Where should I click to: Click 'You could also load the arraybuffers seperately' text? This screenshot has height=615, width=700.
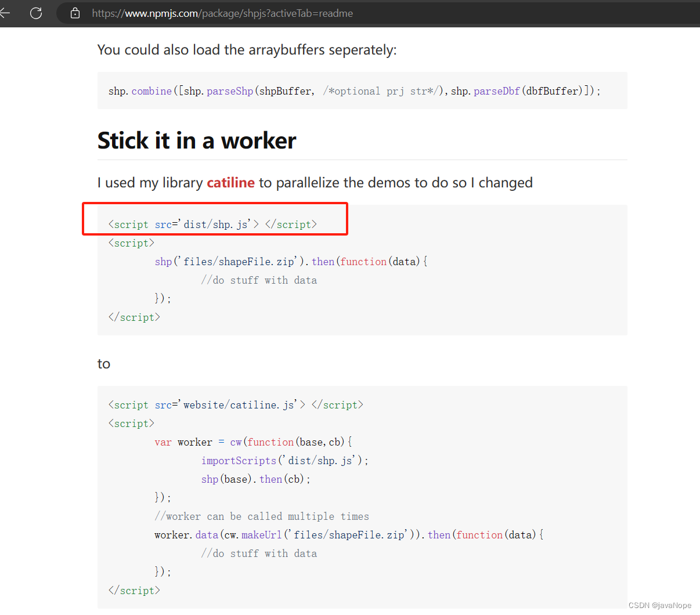pos(247,50)
